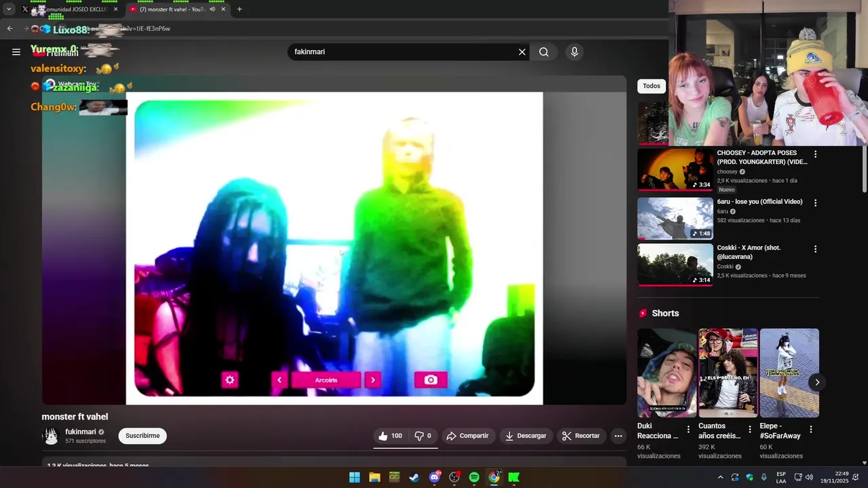The width and height of the screenshot is (868, 488).
Task: Open the Recortar clip tool
Action: pos(581,436)
